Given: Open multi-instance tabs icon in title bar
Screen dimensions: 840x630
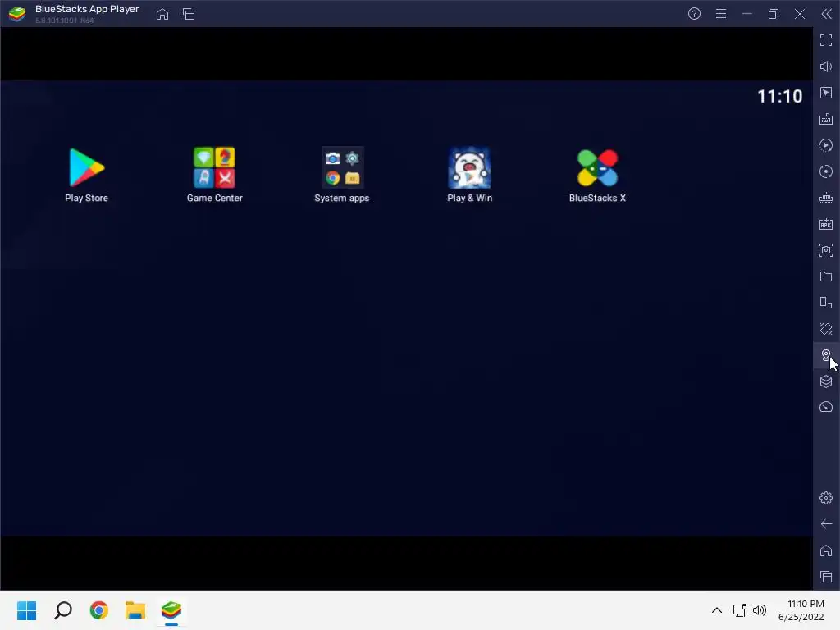Looking at the screenshot, I should [189, 14].
